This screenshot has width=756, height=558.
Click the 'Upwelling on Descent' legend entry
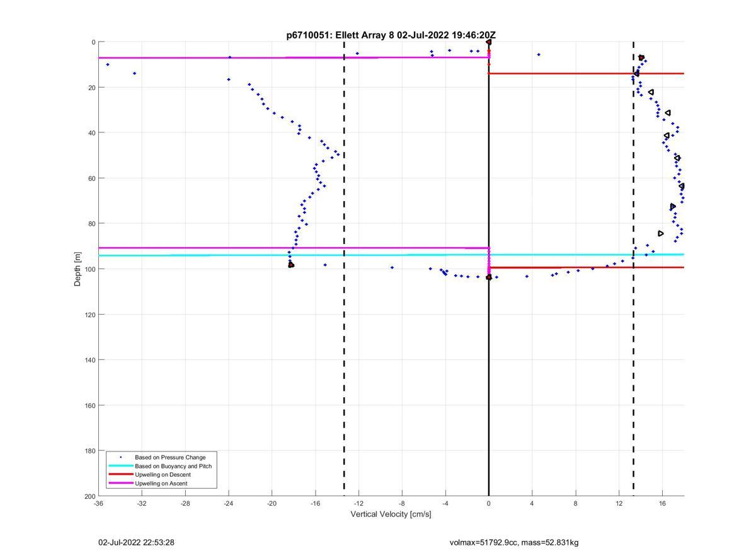[x=163, y=475]
